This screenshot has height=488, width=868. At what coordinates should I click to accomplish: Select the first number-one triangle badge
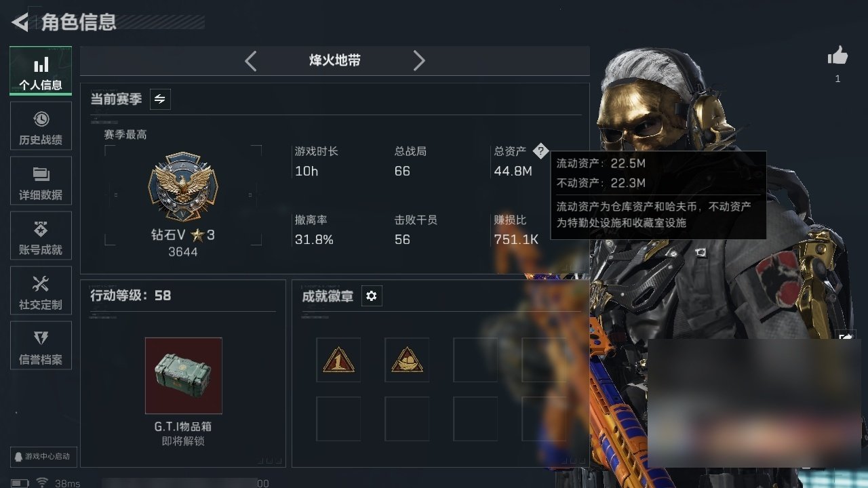coord(338,360)
